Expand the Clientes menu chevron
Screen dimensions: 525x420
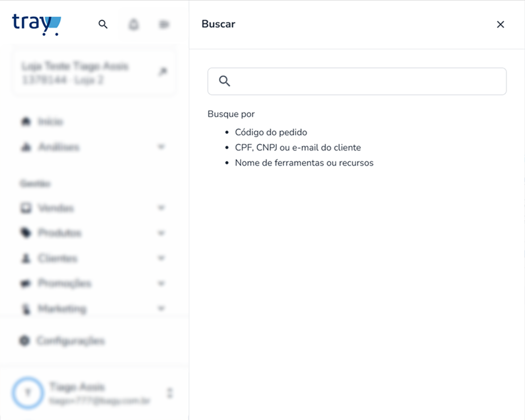click(x=161, y=258)
